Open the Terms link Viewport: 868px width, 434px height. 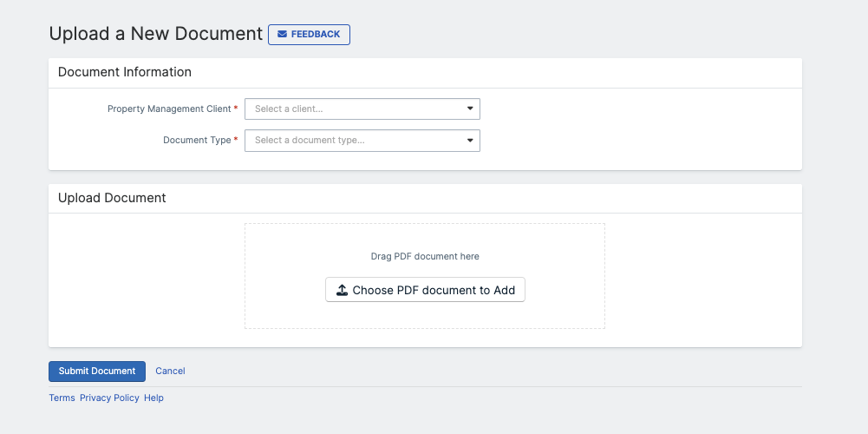click(x=62, y=398)
